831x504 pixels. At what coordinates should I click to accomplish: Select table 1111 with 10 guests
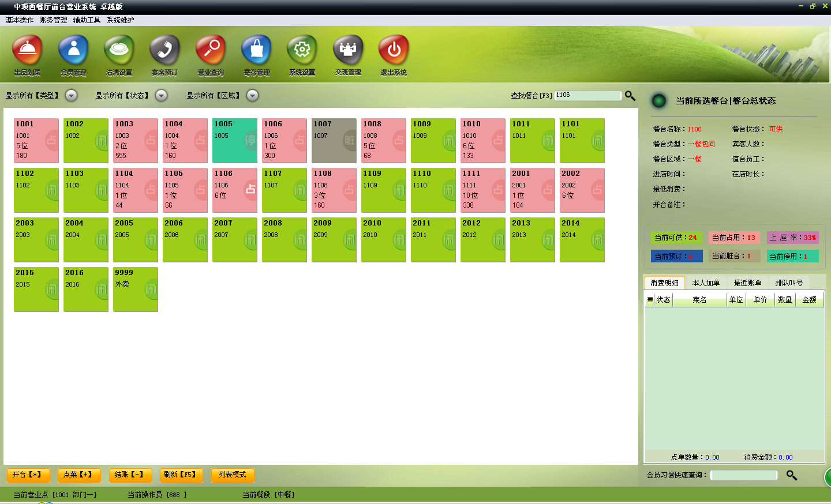tap(483, 190)
